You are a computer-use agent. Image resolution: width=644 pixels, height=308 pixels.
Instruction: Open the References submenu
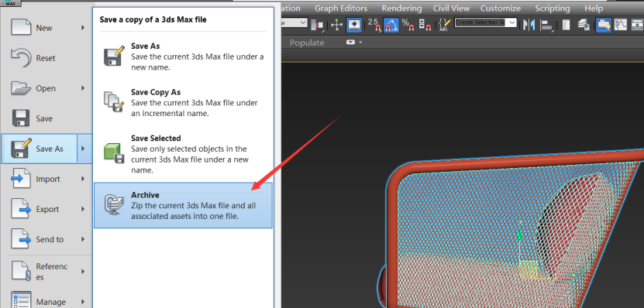[x=46, y=272]
